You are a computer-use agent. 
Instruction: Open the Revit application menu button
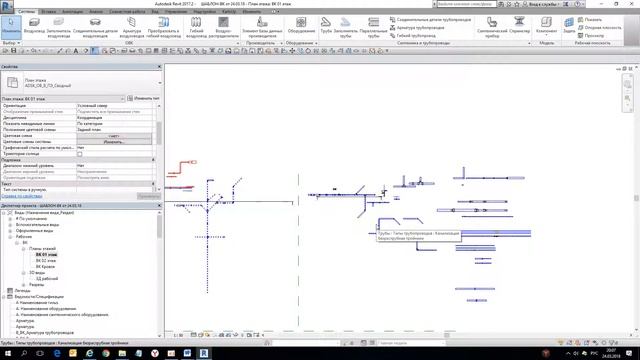tap(7, 6)
